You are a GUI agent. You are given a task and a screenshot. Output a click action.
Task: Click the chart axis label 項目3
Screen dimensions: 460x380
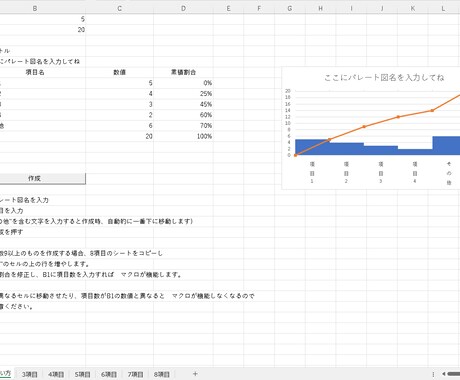381,172
